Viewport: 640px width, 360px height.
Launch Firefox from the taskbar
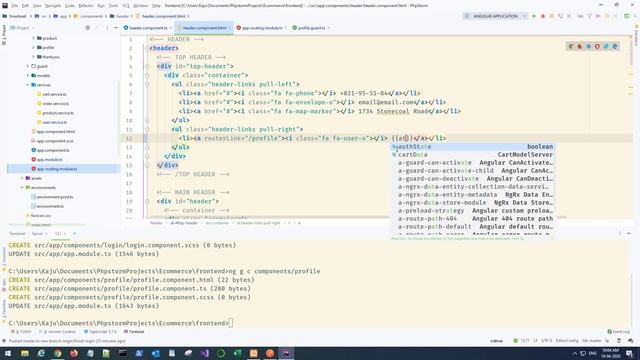click(x=73, y=353)
